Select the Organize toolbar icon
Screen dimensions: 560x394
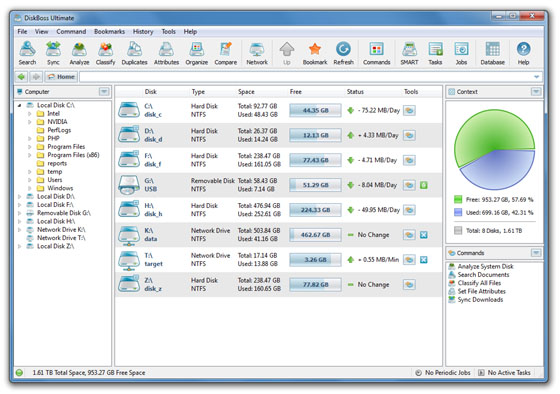pos(196,53)
